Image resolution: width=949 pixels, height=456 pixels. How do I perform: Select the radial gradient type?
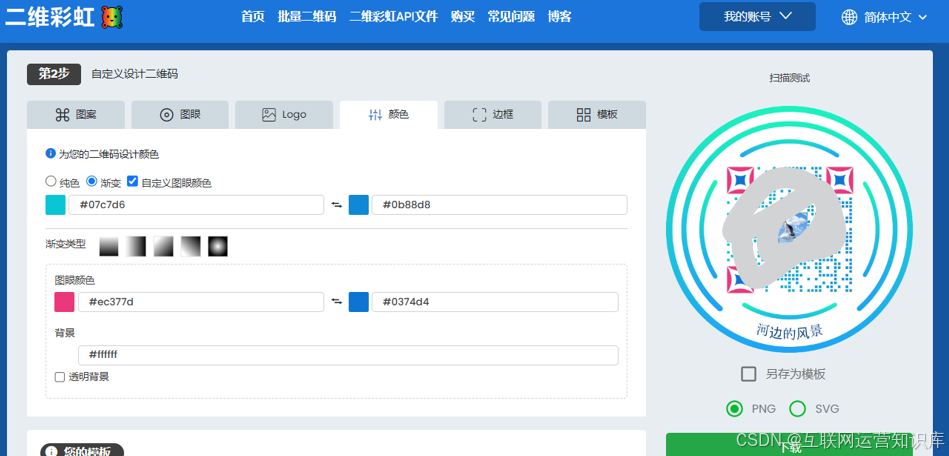click(x=218, y=246)
